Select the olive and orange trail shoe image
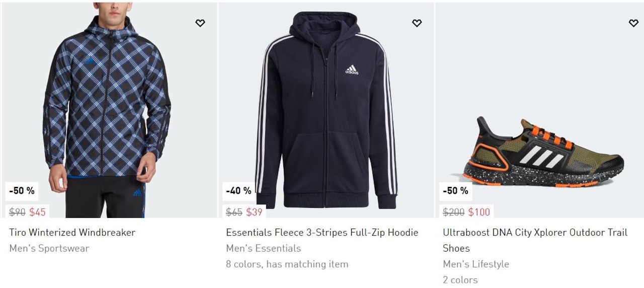644x288 pixels. click(542, 151)
